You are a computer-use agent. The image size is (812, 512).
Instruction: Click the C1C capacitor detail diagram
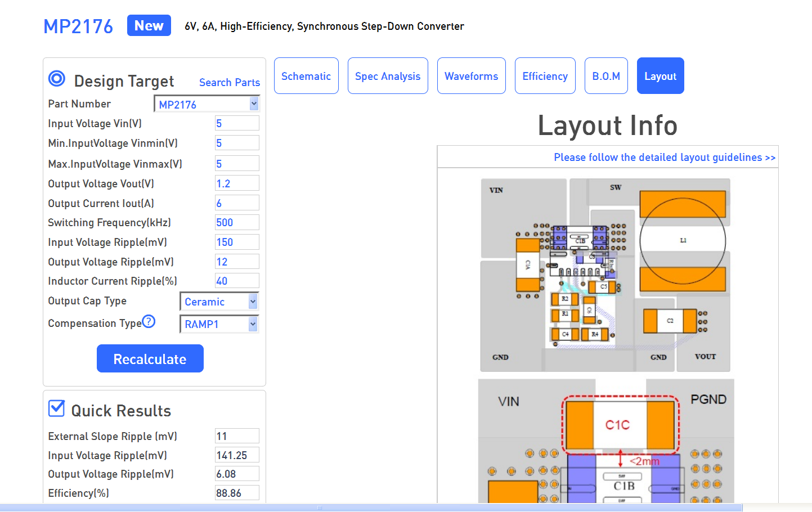[620, 425]
